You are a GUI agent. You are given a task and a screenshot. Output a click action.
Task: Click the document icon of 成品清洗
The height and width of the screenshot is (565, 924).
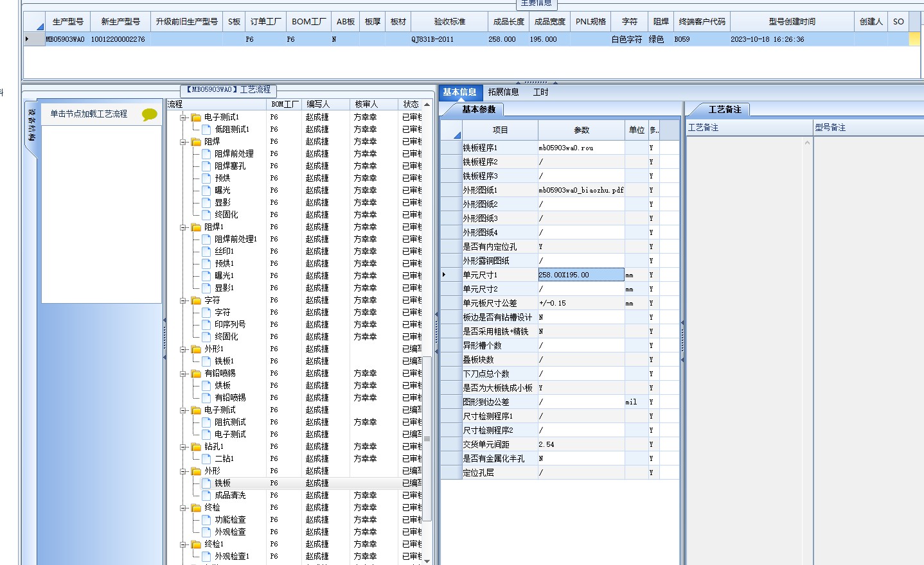207,496
